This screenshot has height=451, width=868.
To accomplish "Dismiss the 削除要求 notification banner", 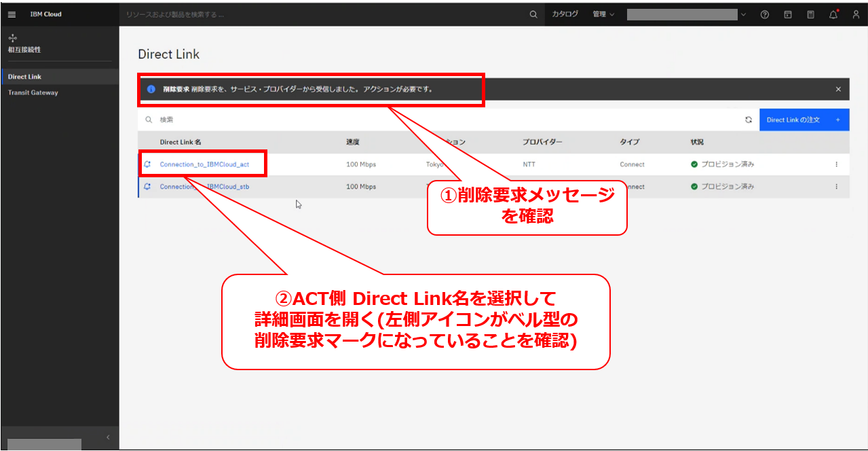I will [x=838, y=89].
